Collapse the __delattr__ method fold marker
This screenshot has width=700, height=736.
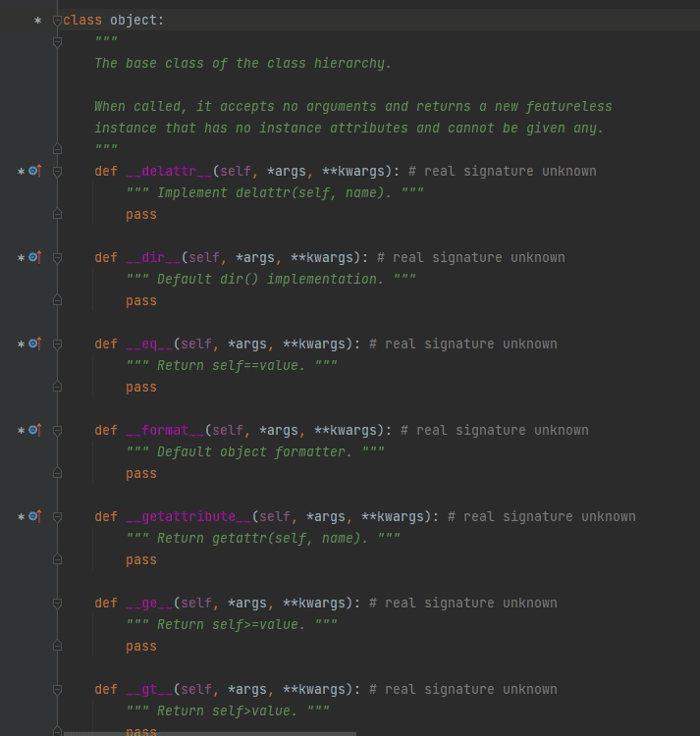pyautogui.click(x=57, y=171)
